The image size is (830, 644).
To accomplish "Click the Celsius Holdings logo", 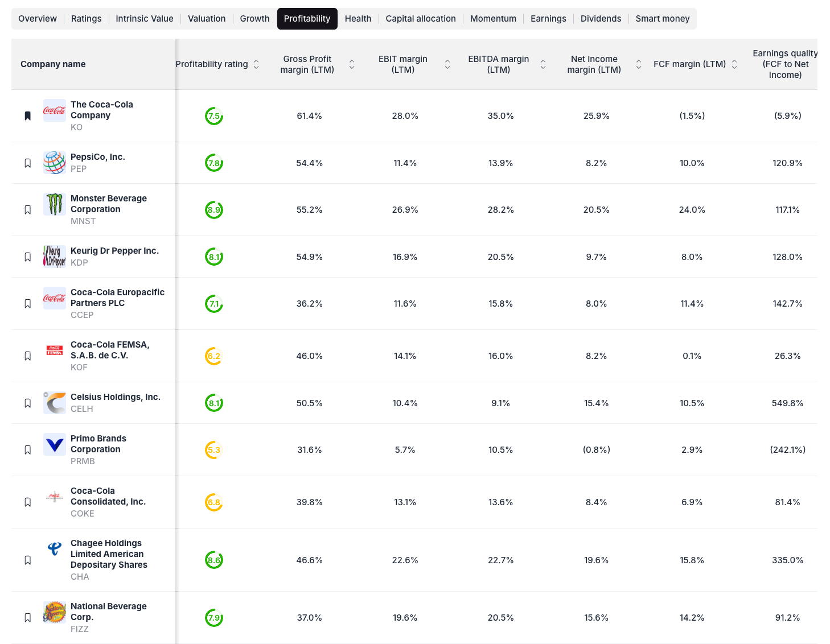I will pyautogui.click(x=54, y=402).
